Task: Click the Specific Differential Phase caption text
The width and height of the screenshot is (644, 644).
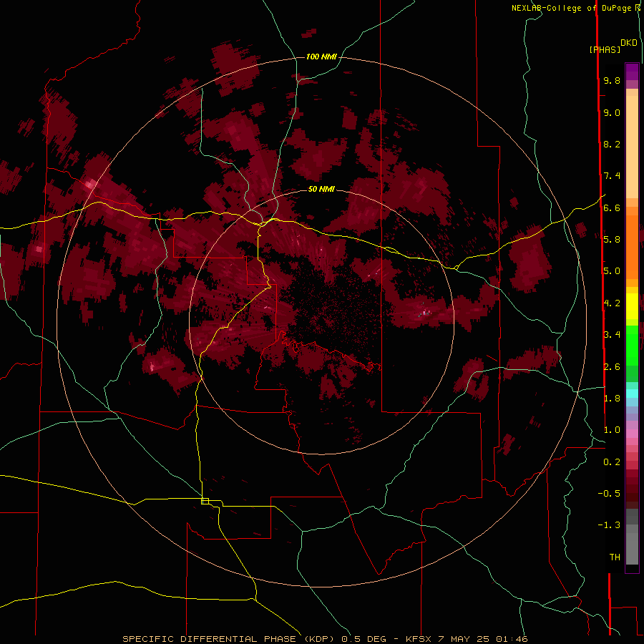Action: pos(325,639)
